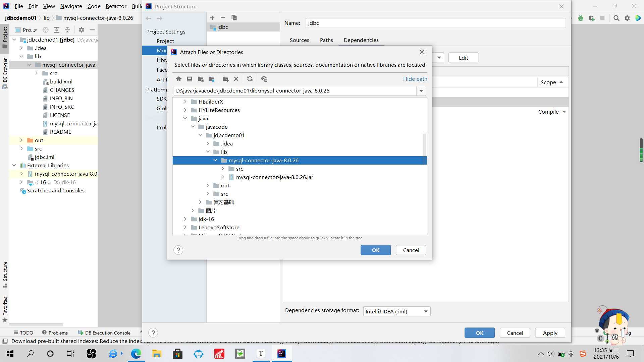
Task: Open Dependencies storage format dropdown
Action: click(x=426, y=311)
